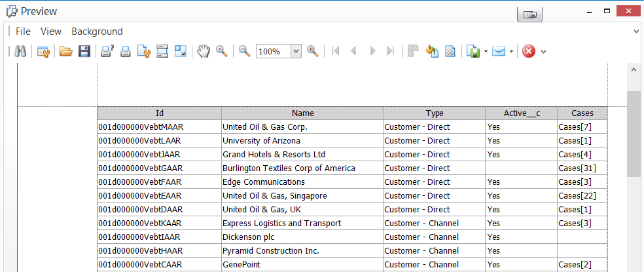644x272 pixels.
Task: Select United Oil & Gas Corp. cell
Action: click(x=303, y=127)
